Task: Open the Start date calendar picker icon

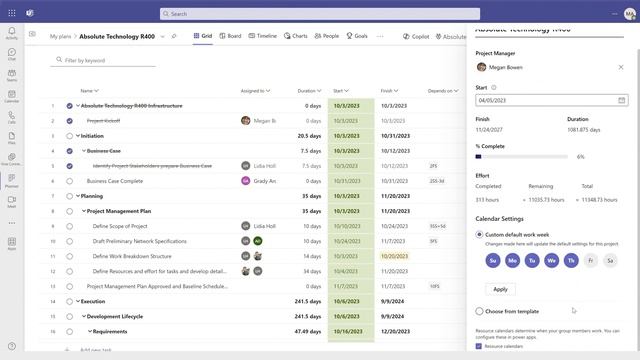Action: 621,100
